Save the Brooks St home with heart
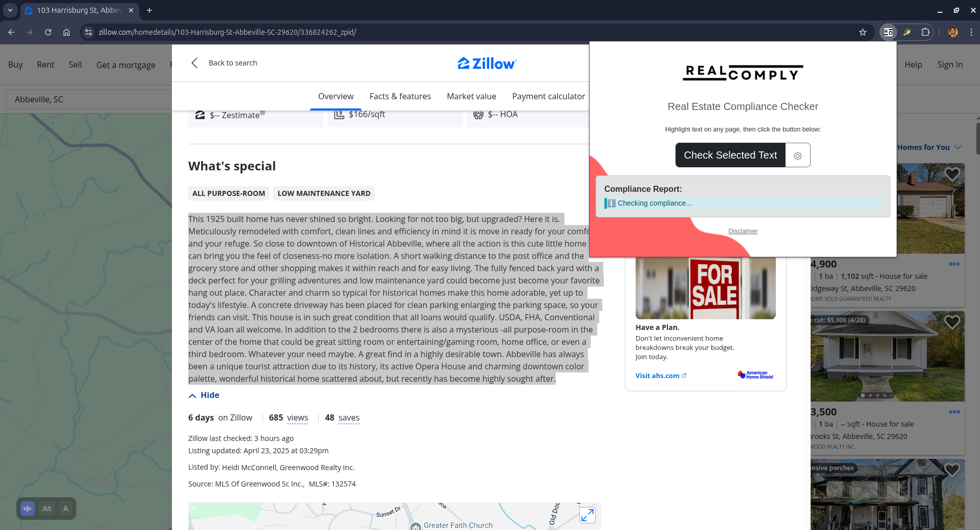The height and width of the screenshot is (530, 980). (952, 322)
